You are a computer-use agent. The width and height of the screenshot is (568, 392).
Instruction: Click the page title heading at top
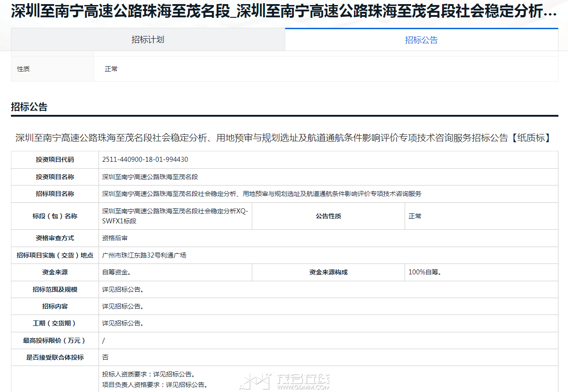click(284, 12)
